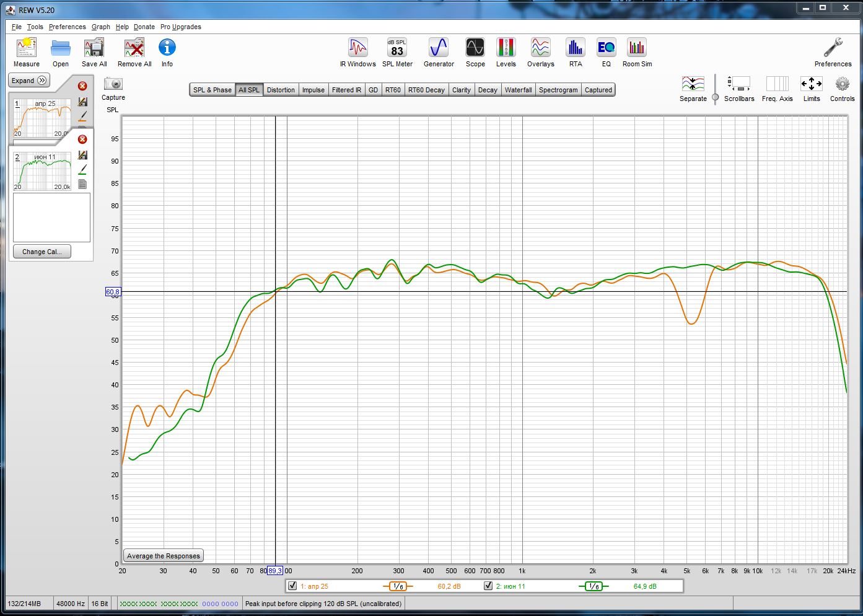Viewport: 863px width, 616px height.
Task: Open the SPL Meter tool
Action: tap(397, 48)
